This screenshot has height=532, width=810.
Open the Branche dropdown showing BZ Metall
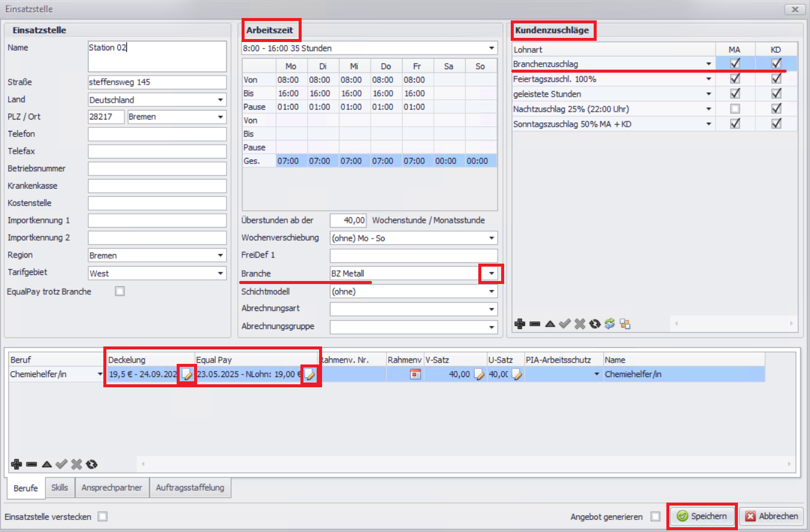click(x=492, y=274)
